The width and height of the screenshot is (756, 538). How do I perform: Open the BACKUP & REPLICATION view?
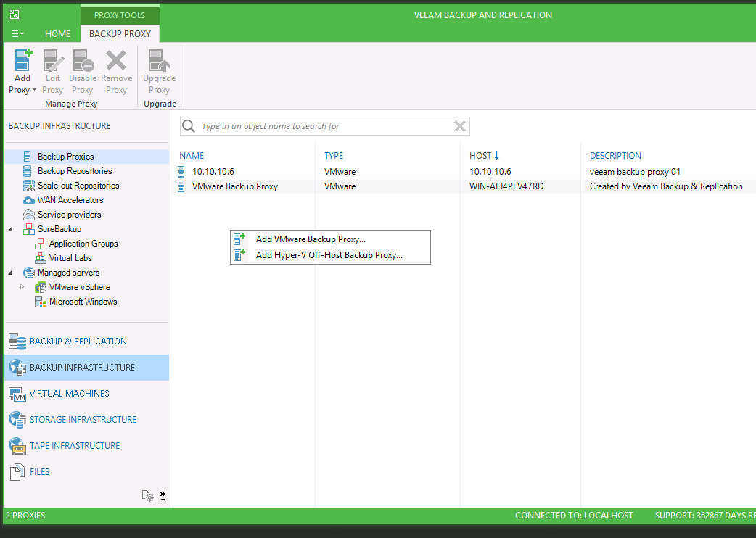pos(87,342)
